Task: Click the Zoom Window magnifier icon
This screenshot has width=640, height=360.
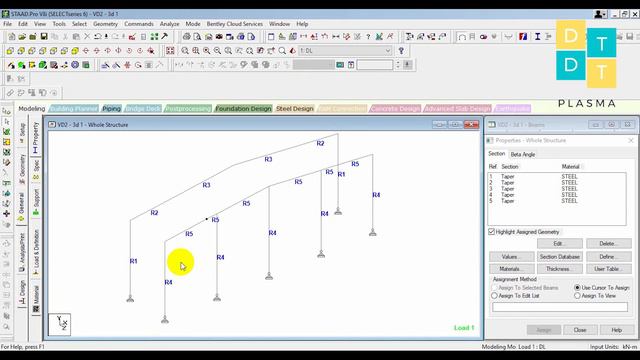Action: [185, 51]
